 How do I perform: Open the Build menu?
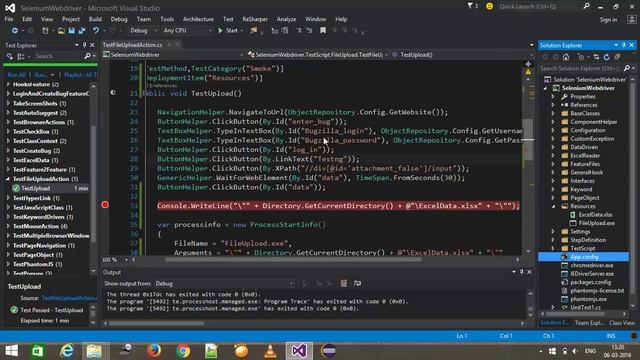tap(95, 19)
